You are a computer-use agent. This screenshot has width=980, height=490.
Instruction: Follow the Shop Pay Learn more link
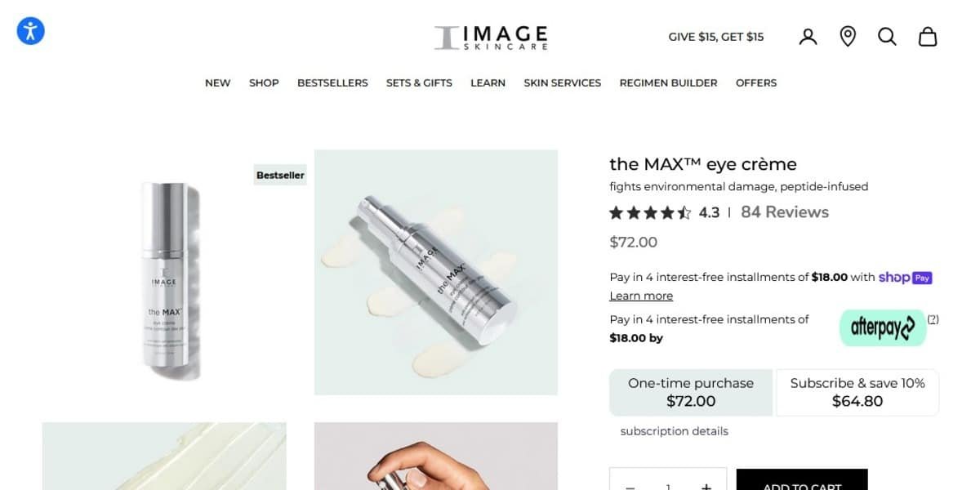641,296
